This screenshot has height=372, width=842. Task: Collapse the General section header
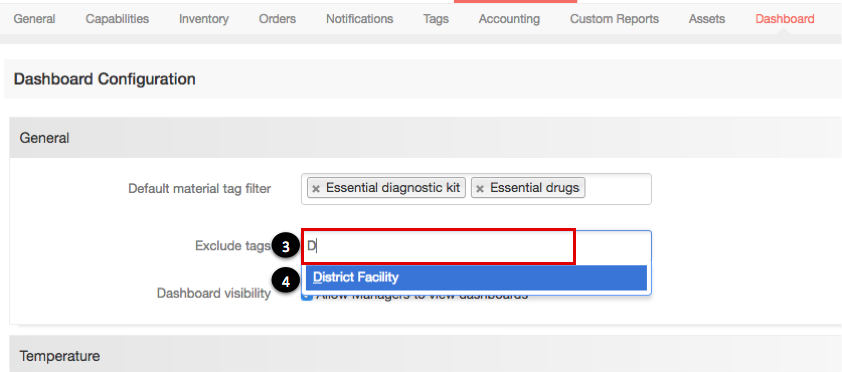[425, 137]
